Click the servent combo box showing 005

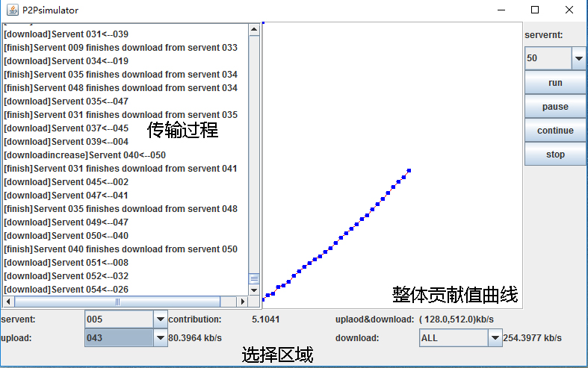(x=126, y=319)
